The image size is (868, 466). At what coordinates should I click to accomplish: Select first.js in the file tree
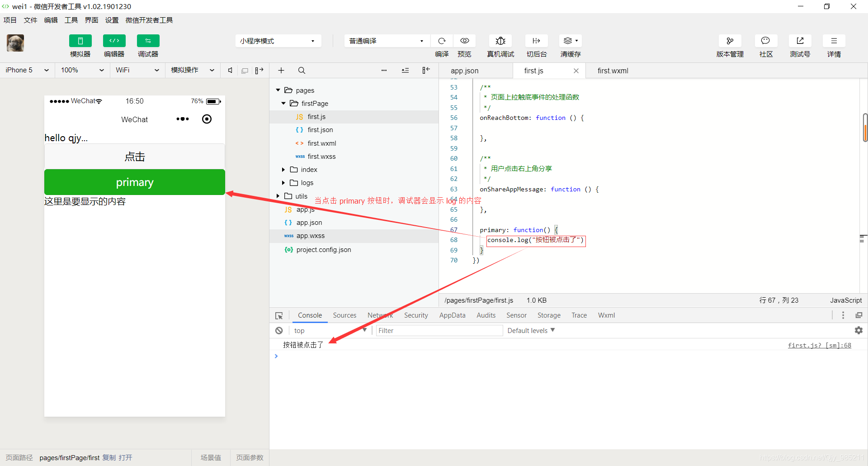click(x=354, y=117)
